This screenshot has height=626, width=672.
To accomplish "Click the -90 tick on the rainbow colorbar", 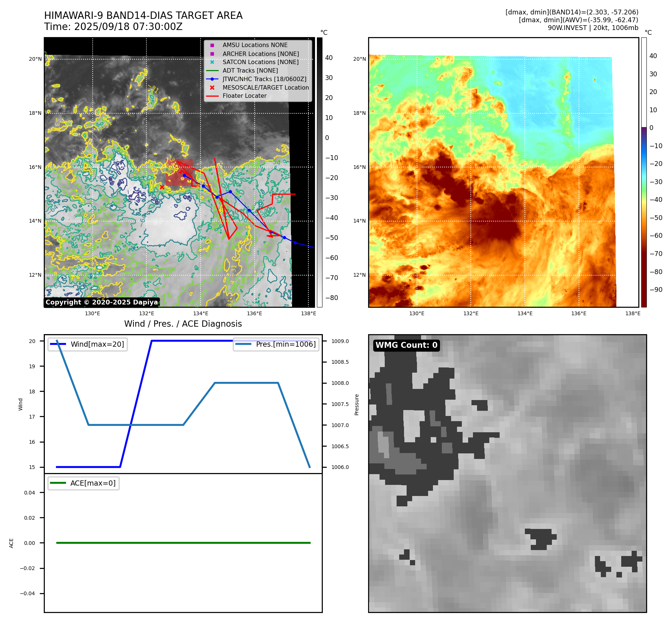I will pyautogui.click(x=656, y=290).
